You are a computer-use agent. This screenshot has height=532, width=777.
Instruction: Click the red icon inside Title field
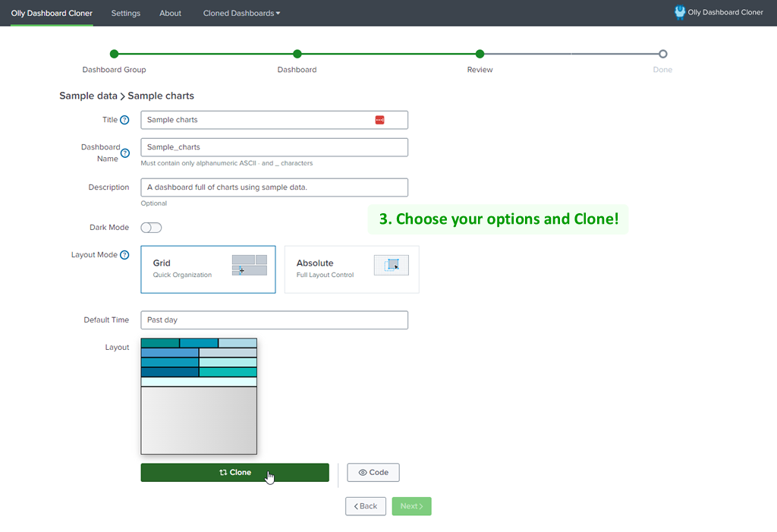pyautogui.click(x=379, y=120)
